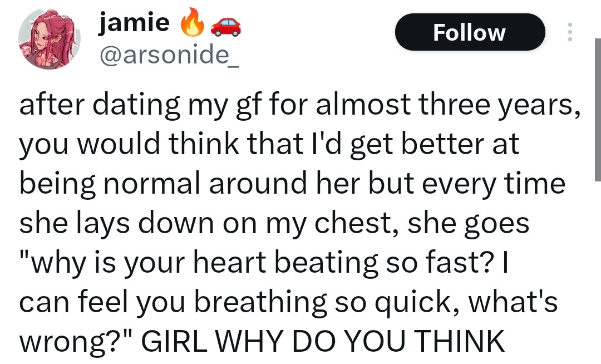The height and width of the screenshot is (364, 601).
Task: Click the vertical scrollbar on the right edge
Action: click(x=597, y=111)
